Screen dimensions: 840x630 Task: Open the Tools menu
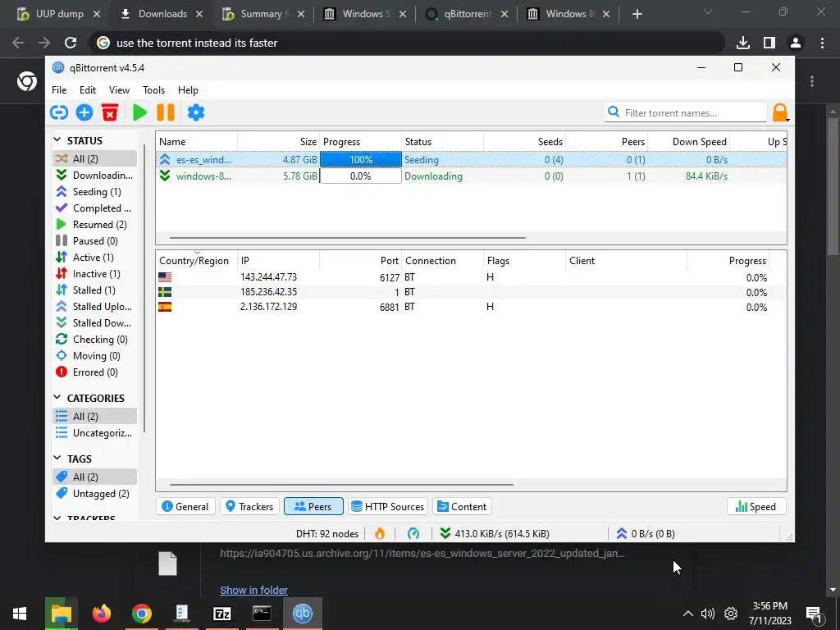click(x=153, y=90)
